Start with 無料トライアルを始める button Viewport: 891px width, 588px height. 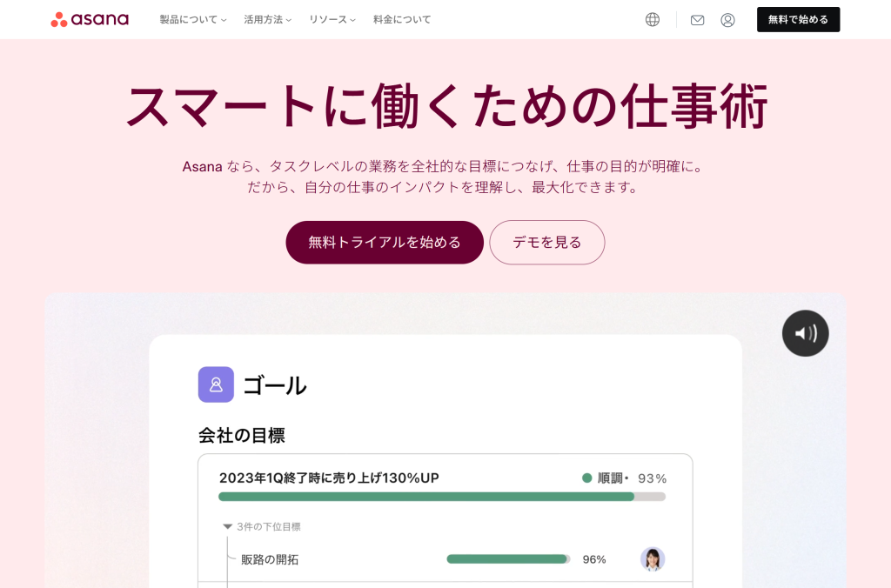[385, 243]
